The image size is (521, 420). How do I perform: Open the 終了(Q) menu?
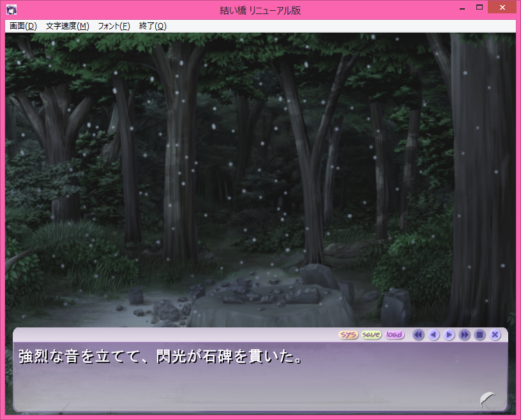[x=153, y=26]
